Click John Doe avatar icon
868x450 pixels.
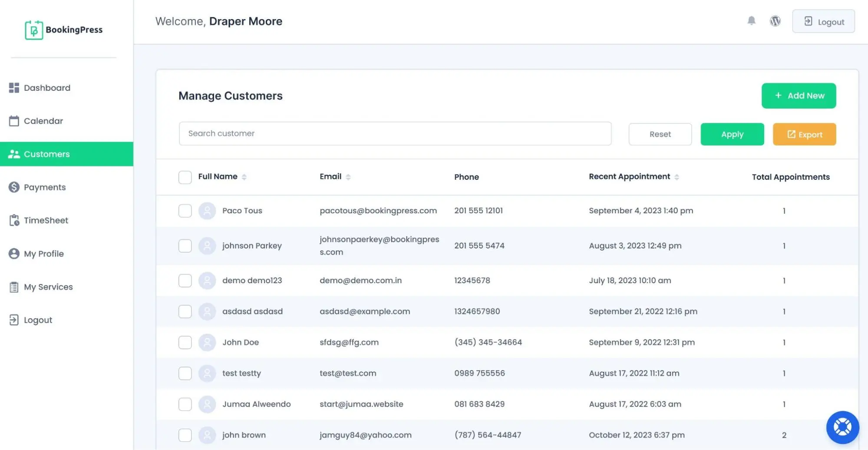tap(207, 342)
